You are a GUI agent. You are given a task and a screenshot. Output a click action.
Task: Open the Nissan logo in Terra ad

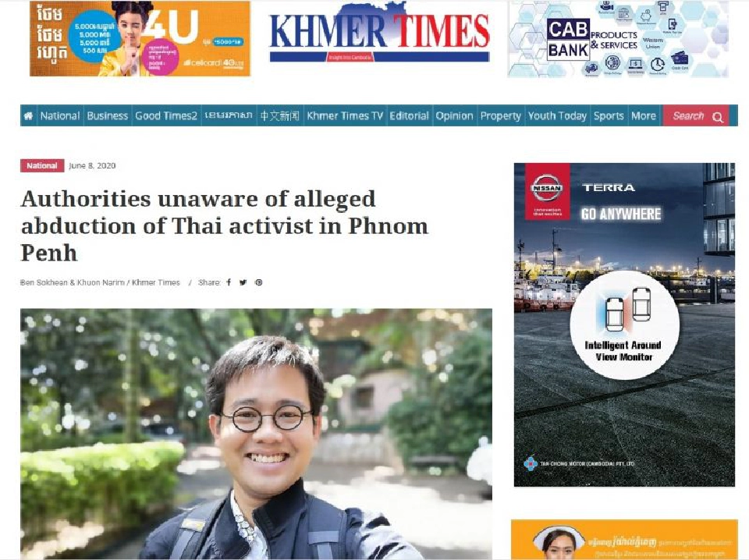pyautogui.click(x=547, y=187)
